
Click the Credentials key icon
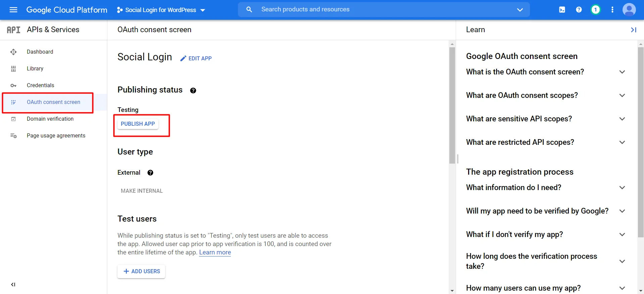click(x=13, y=85)
